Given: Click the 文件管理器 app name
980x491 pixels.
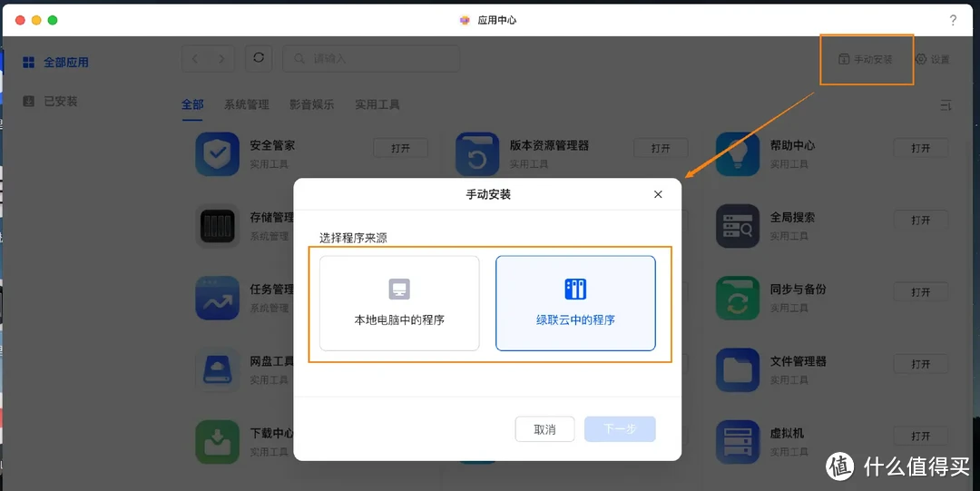Looking at the screenshot, I should point(799,361).
